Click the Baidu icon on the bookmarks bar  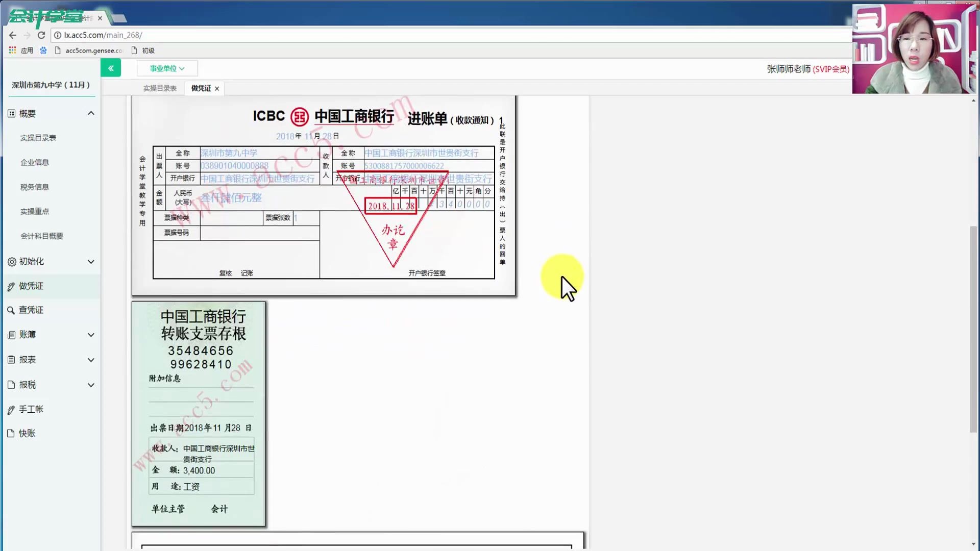(x=43, y=50)
